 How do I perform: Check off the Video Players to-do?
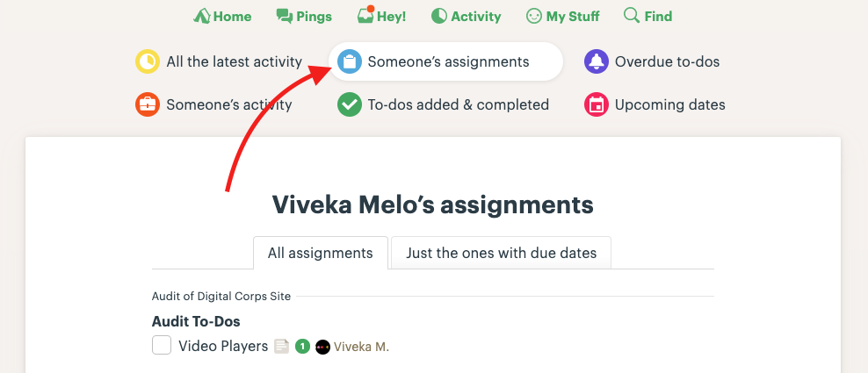(x=162, y=346)
